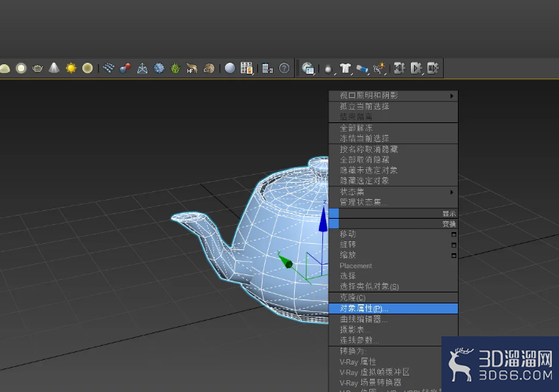Click the start simulation gear play icon

pyautogui.click(x=416, y=68)
